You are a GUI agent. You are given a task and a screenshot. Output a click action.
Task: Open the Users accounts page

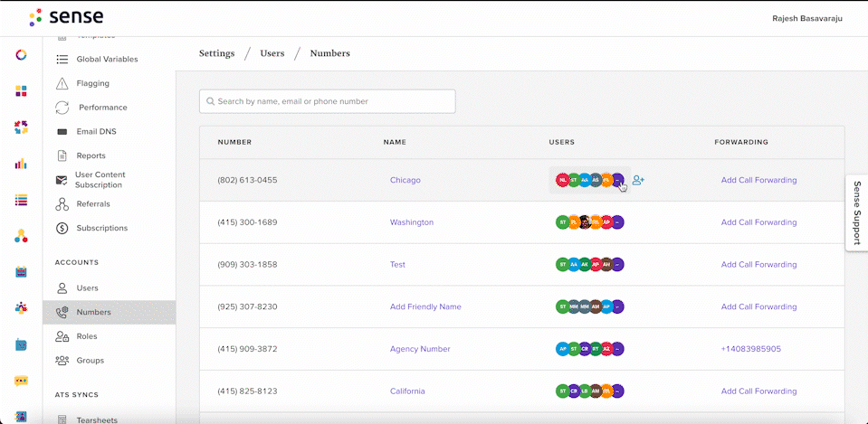pyautogui.click(x=109, y=288)
